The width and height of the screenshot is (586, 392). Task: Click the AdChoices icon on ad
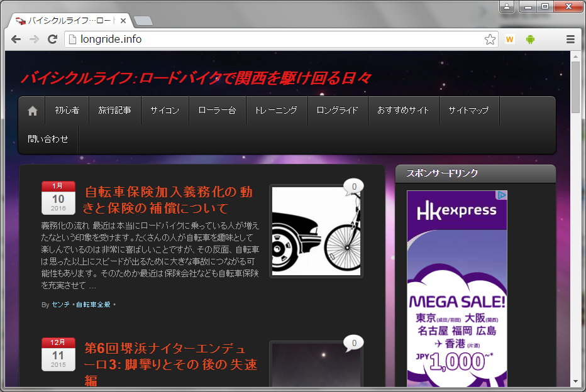coord(501,195)
